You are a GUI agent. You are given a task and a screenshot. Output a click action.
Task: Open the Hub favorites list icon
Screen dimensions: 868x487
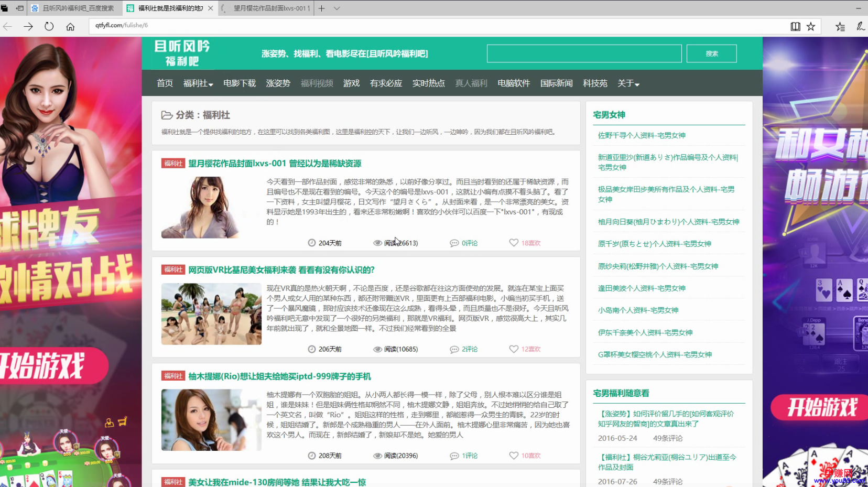pyautogui.click(x=840, y=26)
